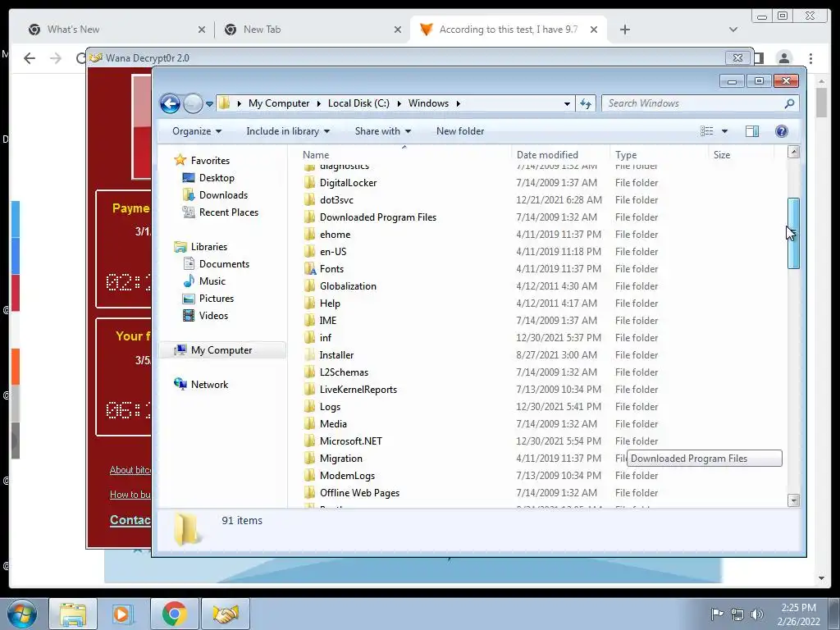Viewport: 840px width, 630px height.
Task: Click Local Disk (C:) breadcrumb segment
Action: point(358,103)
